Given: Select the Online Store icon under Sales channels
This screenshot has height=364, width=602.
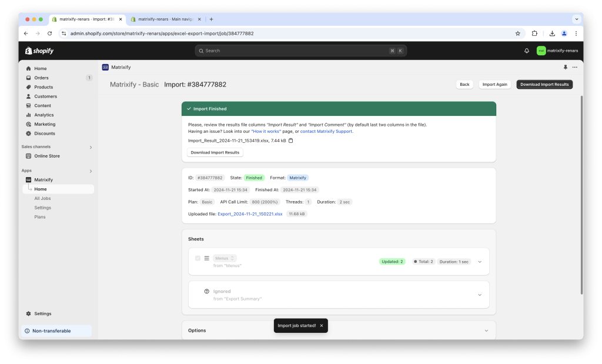Looking at the screenshot, I should (28, 155).
